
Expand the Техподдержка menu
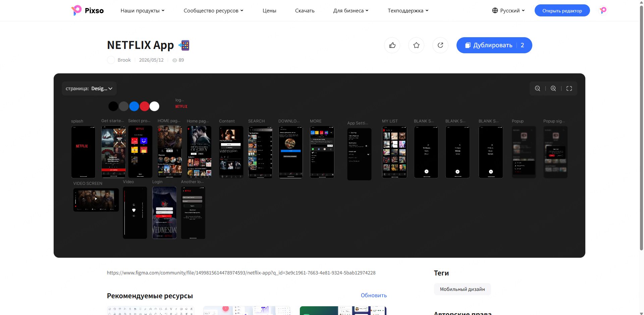point(408,11)
